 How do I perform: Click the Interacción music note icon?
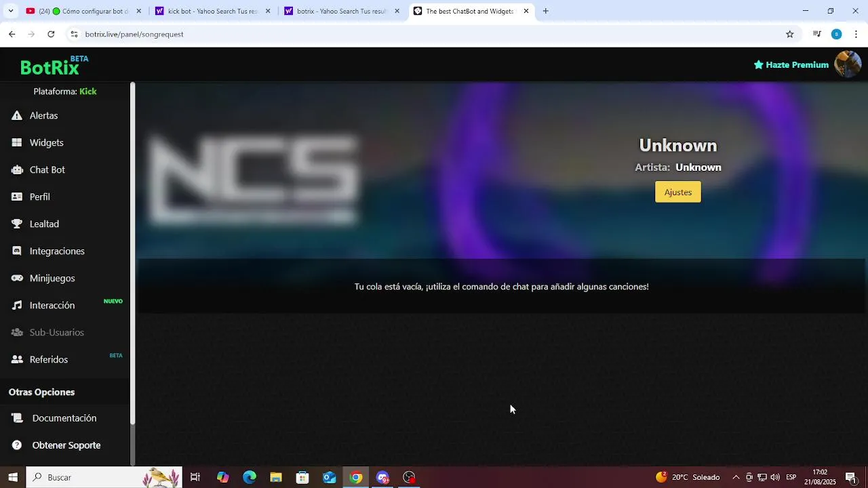click(x=17, y=306)
